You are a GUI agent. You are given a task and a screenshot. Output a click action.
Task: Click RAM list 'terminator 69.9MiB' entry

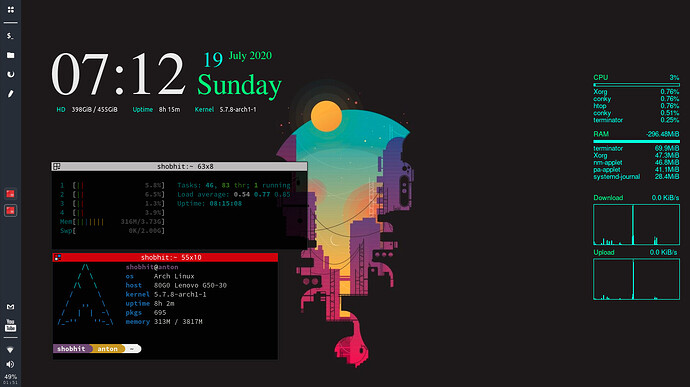click(x=636, y=148)
